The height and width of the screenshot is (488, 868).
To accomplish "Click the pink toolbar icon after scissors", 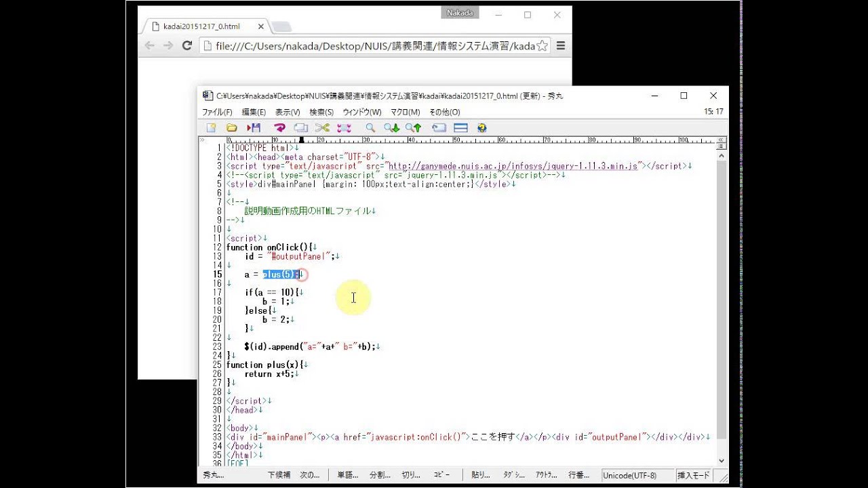I will pos(344,127).
